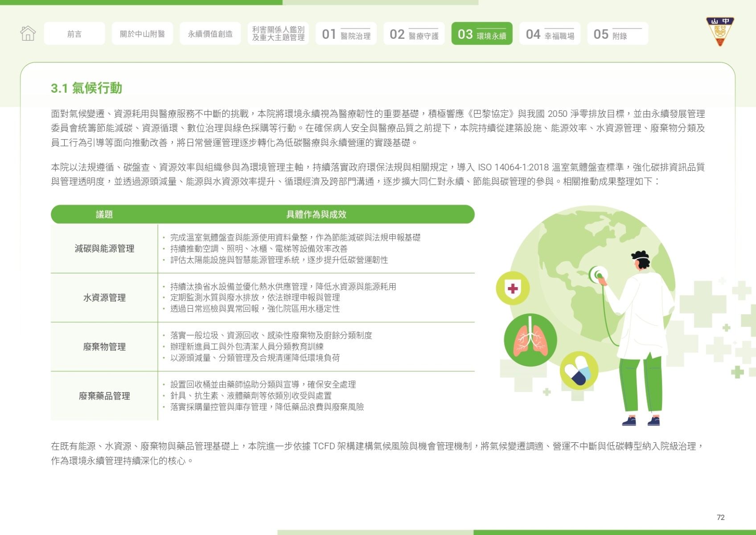756x535 pixels.
Task: Switch to 05 附錄 chapter
Action: coord(617,33)
